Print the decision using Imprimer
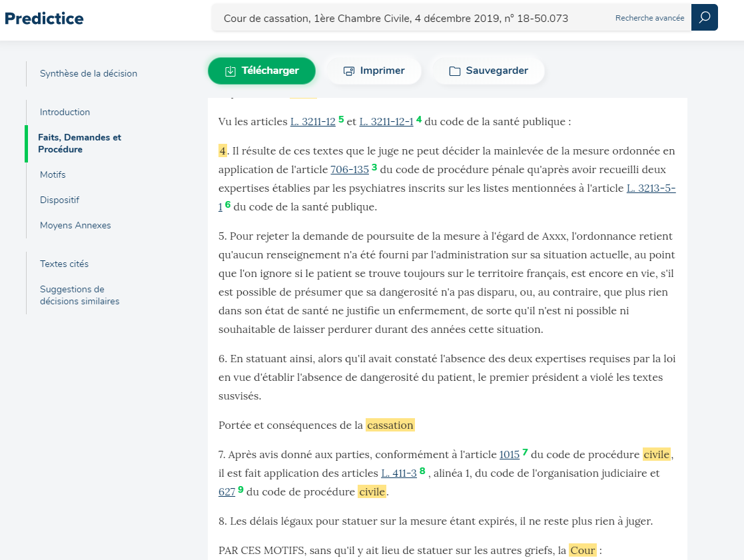The image size is (744, 560). pos(374,71)
